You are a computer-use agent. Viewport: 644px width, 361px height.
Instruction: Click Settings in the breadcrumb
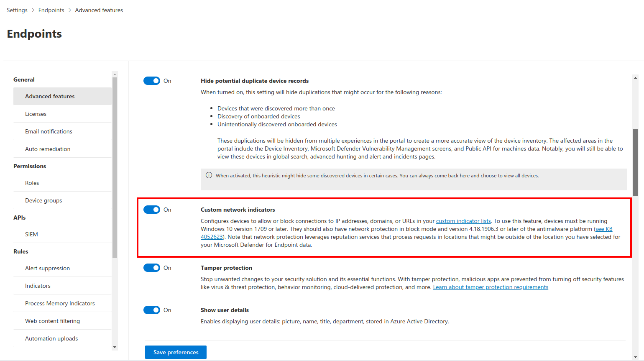point(17,10)
